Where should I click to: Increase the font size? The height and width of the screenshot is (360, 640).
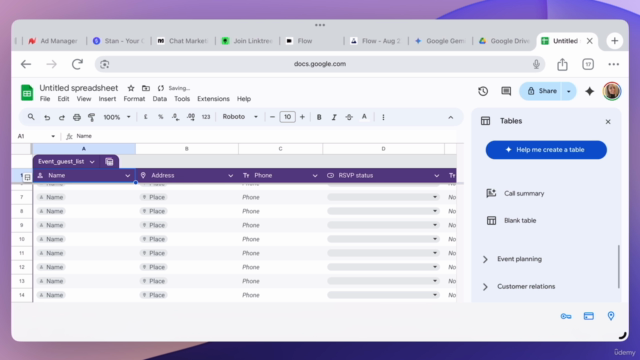click(x=302, y=117)
